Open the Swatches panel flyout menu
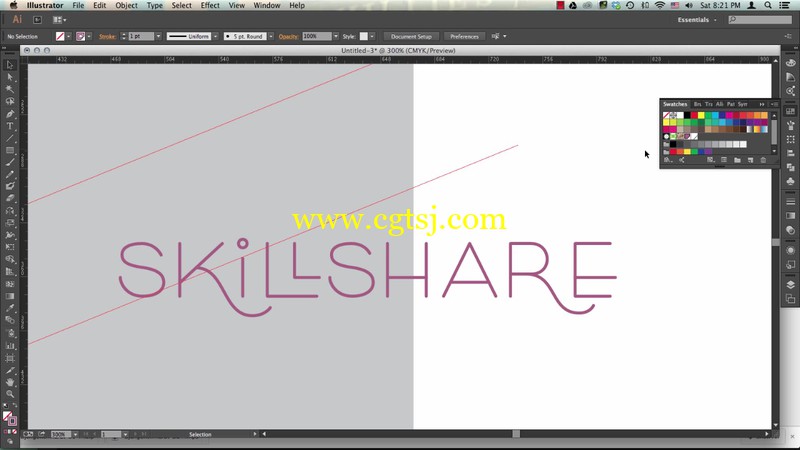800x450 pixels. click(x=773, y=104)
